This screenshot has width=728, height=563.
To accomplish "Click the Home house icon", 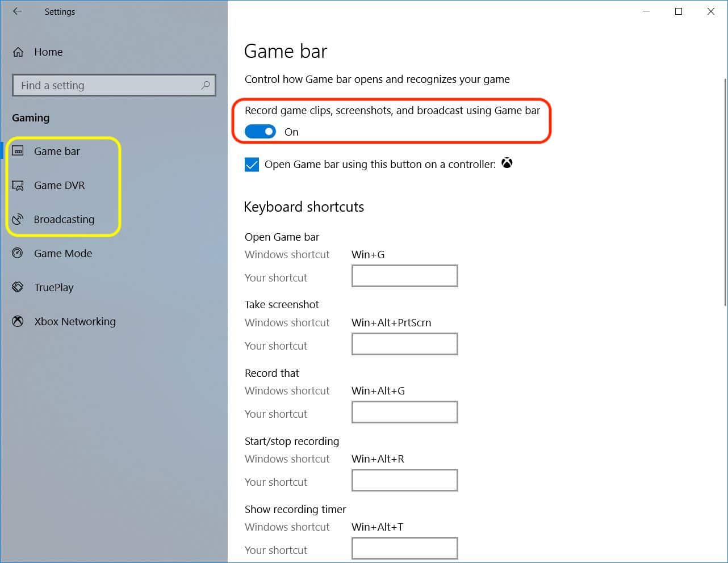I will [x=18, y=52].
